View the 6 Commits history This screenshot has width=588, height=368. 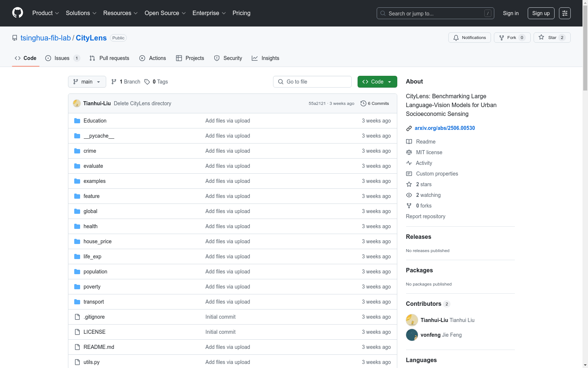pyautogui.click(x=374, y=103)
